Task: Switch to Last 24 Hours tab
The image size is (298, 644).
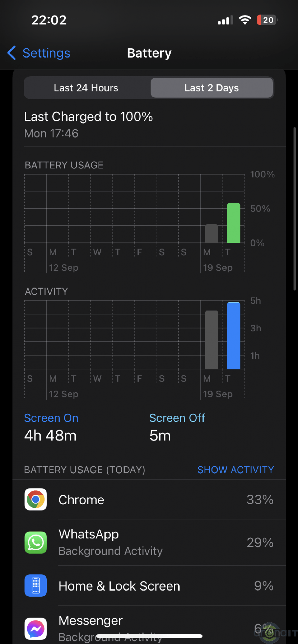Action: (86, 88)
